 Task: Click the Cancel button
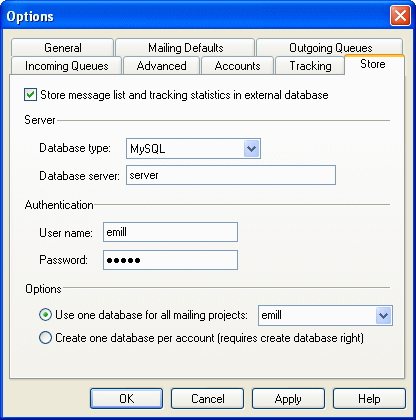pos(207,398)
